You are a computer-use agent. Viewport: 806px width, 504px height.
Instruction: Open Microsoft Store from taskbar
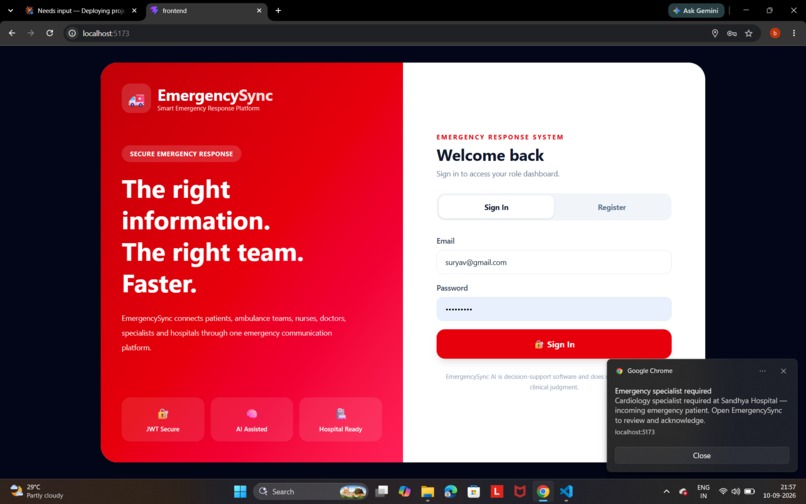473,492
